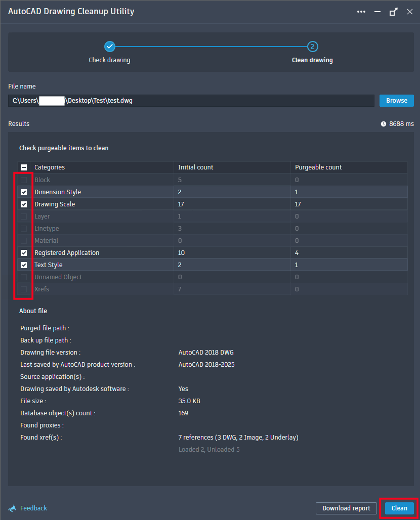Image resolution: width=420 pixels, height=520 pixels.
Task: Click the 35.0 KB file size value
Action: 189,401
